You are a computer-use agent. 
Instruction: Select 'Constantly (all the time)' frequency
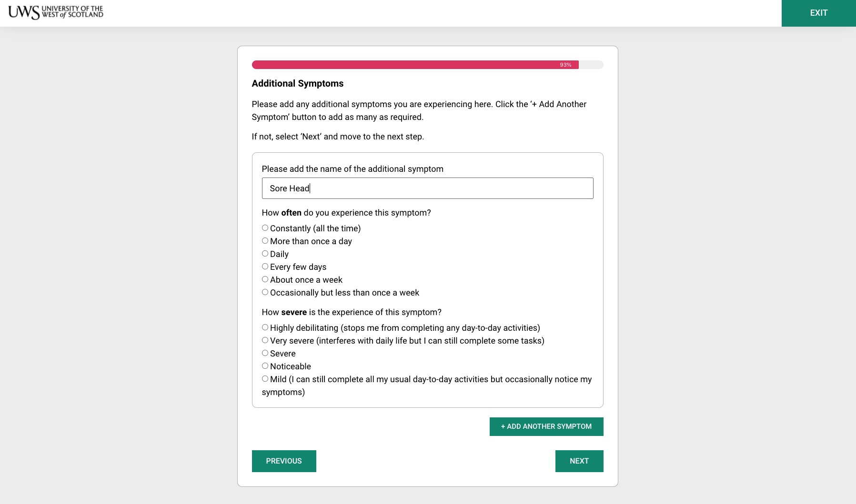point(265,228)
